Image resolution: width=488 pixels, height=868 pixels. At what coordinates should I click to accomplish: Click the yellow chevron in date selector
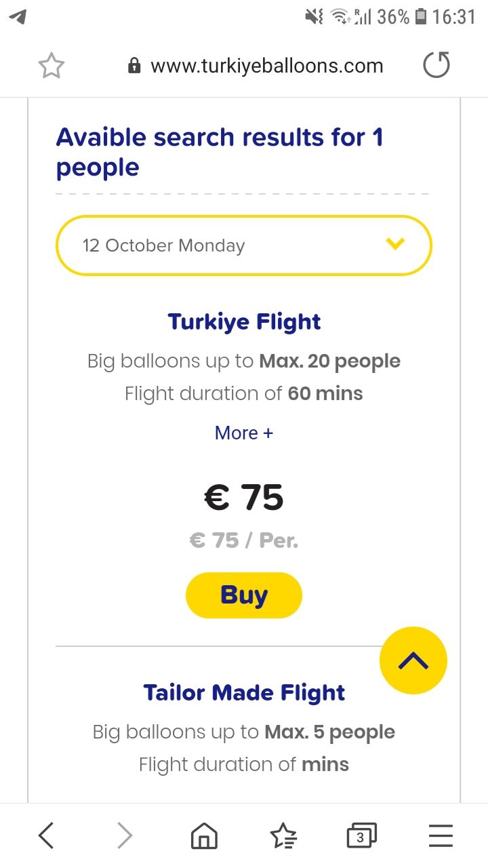(395, 243)
